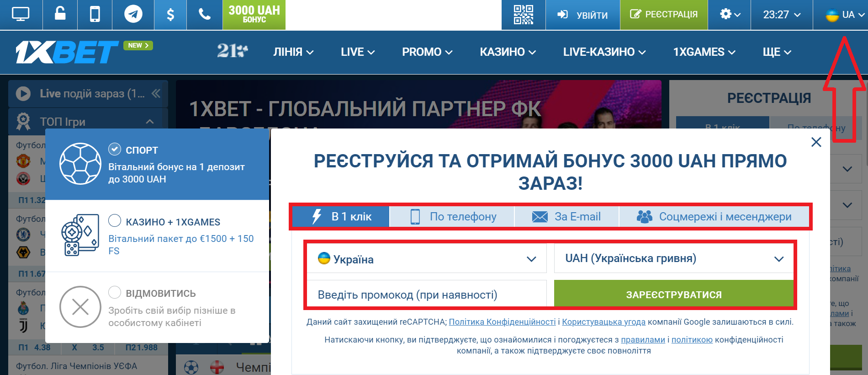Click the open padlock icon
The width and height of the screenshot is (868, 375).
pyautogui.click(x=60, y=14)
